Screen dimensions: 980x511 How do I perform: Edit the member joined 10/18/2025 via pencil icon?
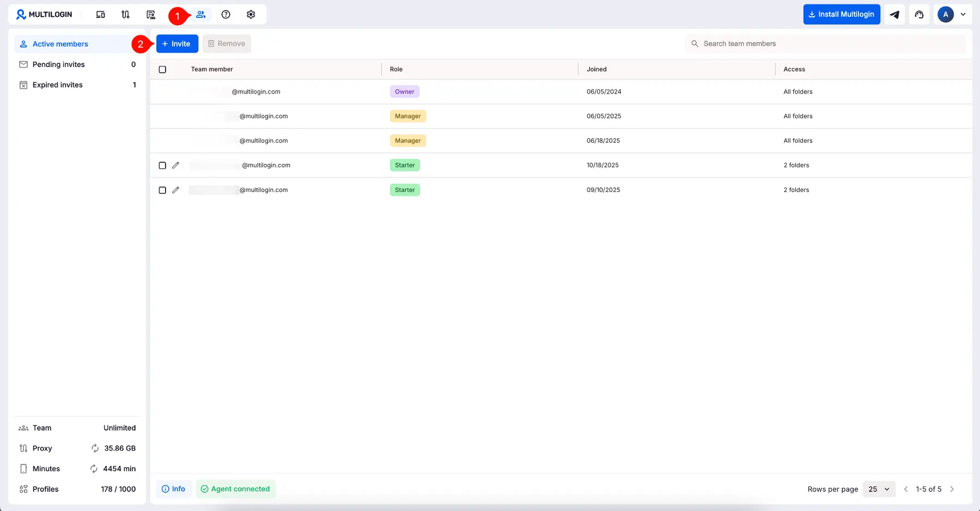175,165
